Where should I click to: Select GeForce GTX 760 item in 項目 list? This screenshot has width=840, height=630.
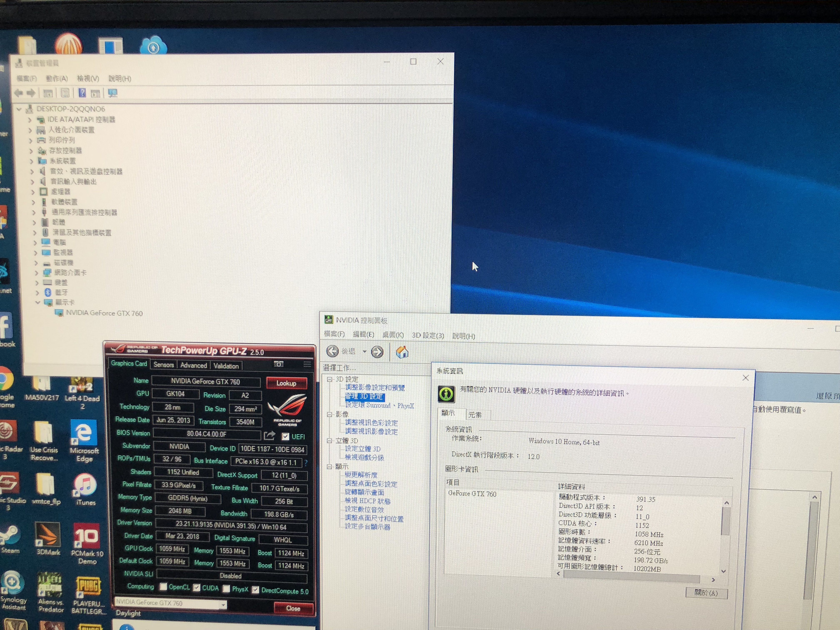pos(472,494)
